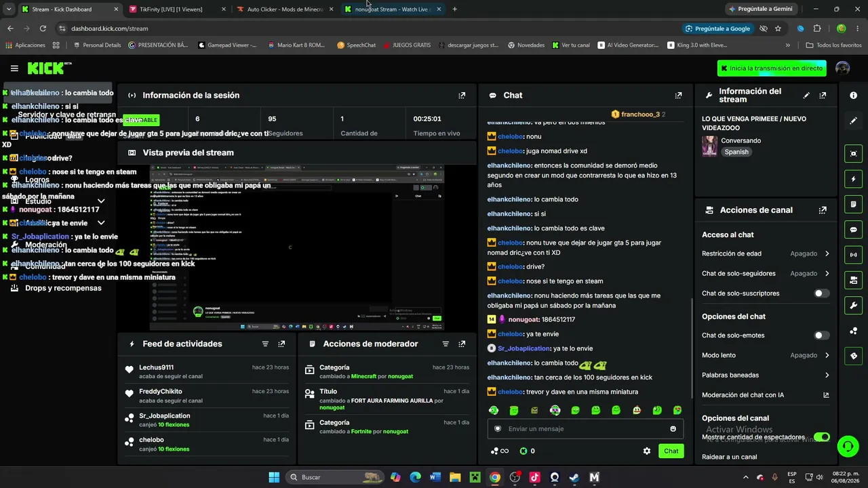Open the Spanish language tag

[736, 152]
